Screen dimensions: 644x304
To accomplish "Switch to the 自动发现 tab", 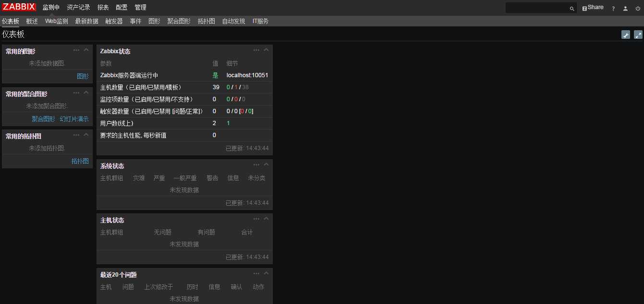I will (x=234, y=21).
